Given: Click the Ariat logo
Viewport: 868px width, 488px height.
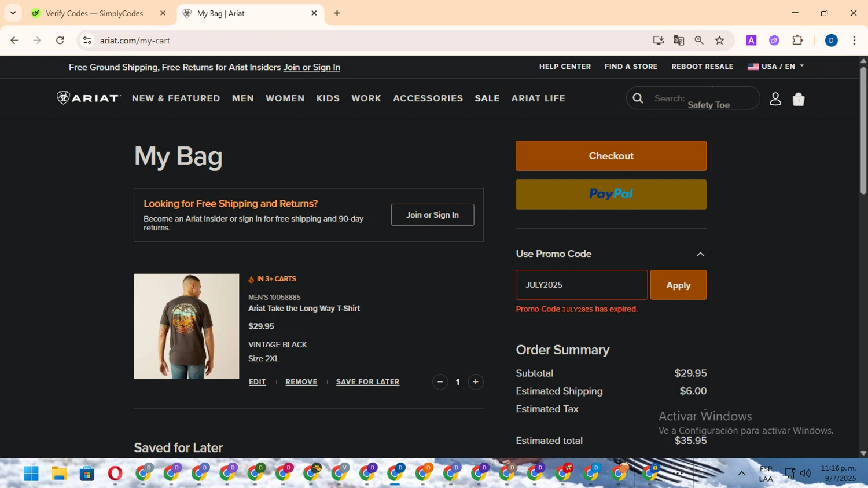Looking at the screenshot, I should 89,98.
